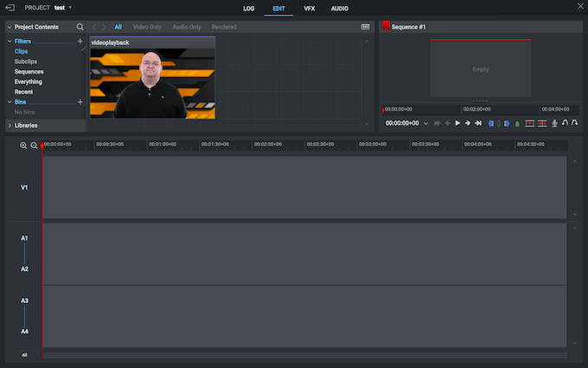588x368 pixels.
Task: Click the undo arrow icon
Action: point(566,123)
